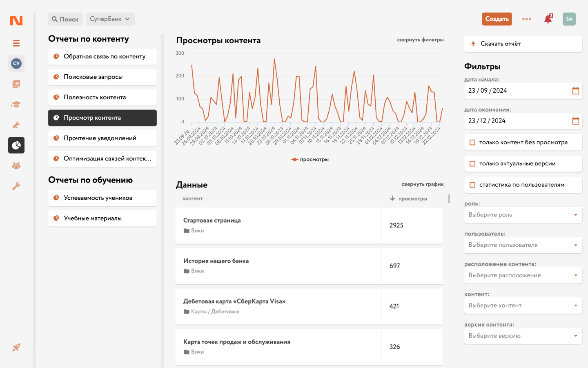Select 'Поисковые запросы' report

[x=102, y=77]
